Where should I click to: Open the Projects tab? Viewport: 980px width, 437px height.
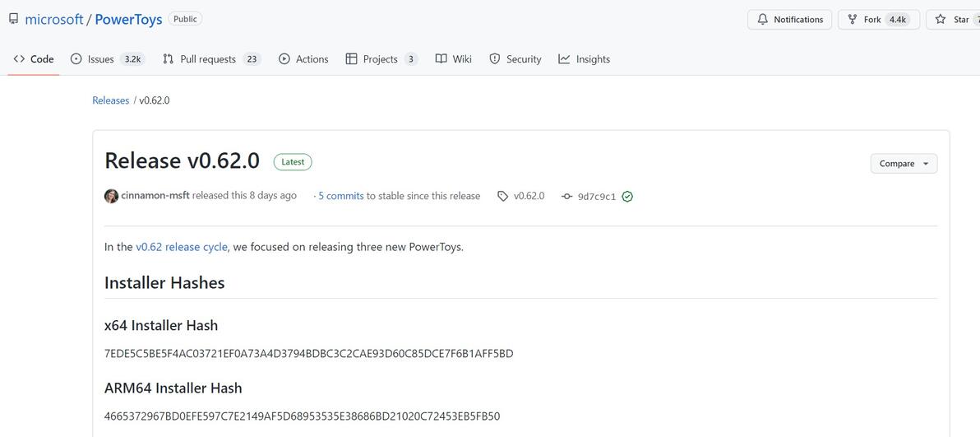point(381,59)
